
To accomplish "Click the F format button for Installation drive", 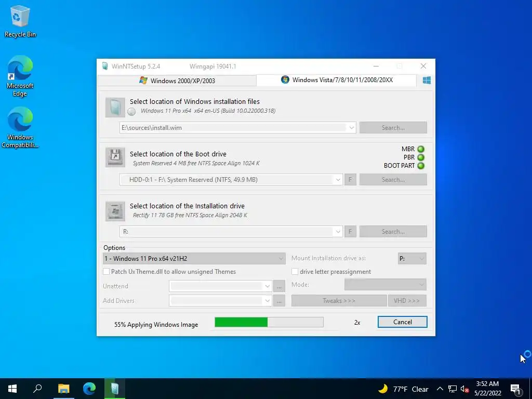I will [x=350, y=232].
